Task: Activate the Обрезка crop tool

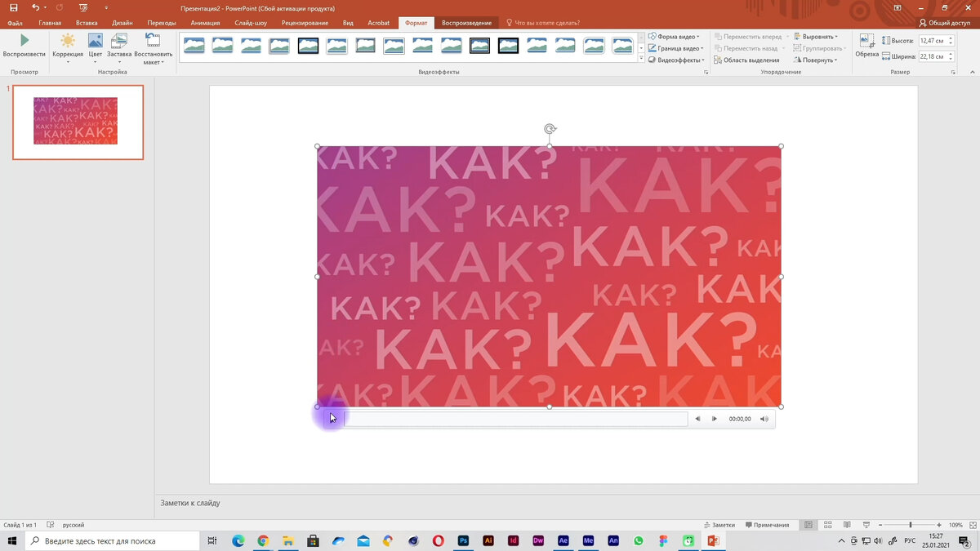Action: [866, 46]
